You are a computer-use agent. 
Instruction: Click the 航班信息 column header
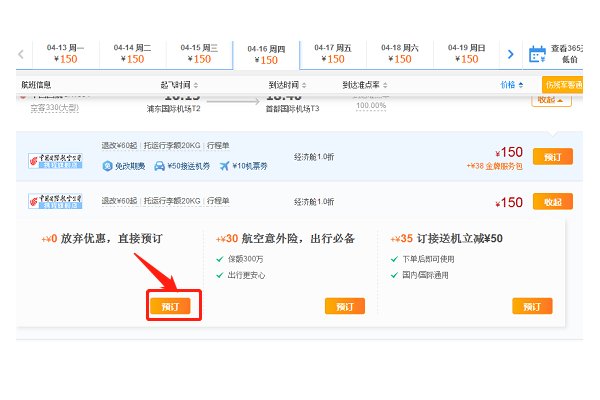pos(36,85)
